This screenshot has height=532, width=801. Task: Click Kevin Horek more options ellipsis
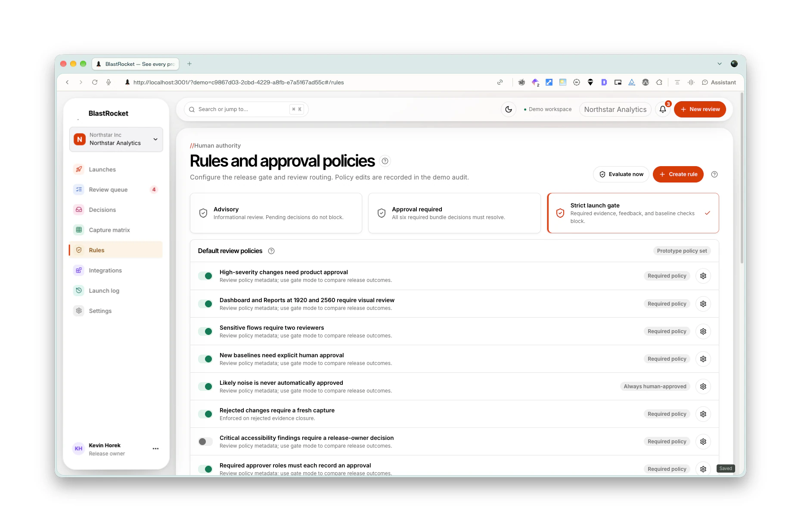click(155, 448)
